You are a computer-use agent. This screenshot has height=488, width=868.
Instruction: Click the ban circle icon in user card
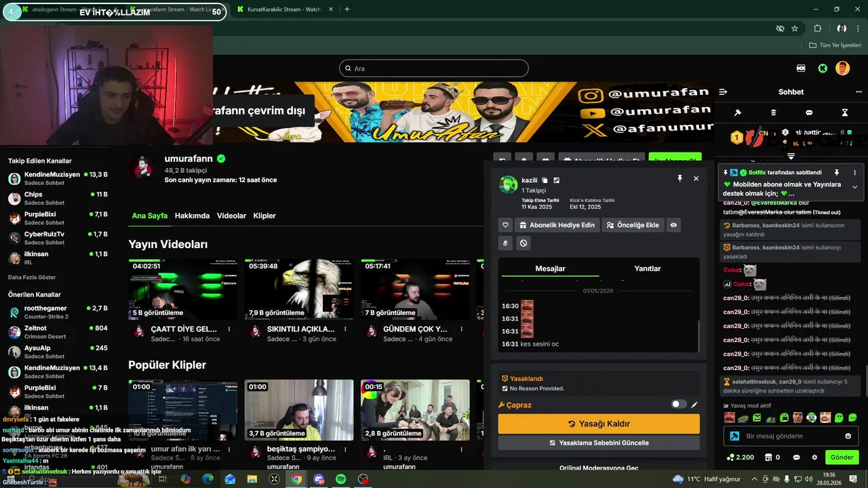coord(524,243)
